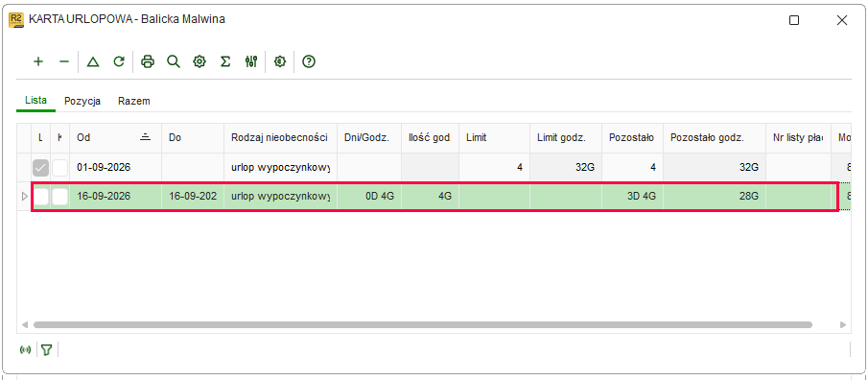This screenshot has height=380, width=868.
Task: Click the Pozostało godz. cell 28G
Action: click(715, 196)
